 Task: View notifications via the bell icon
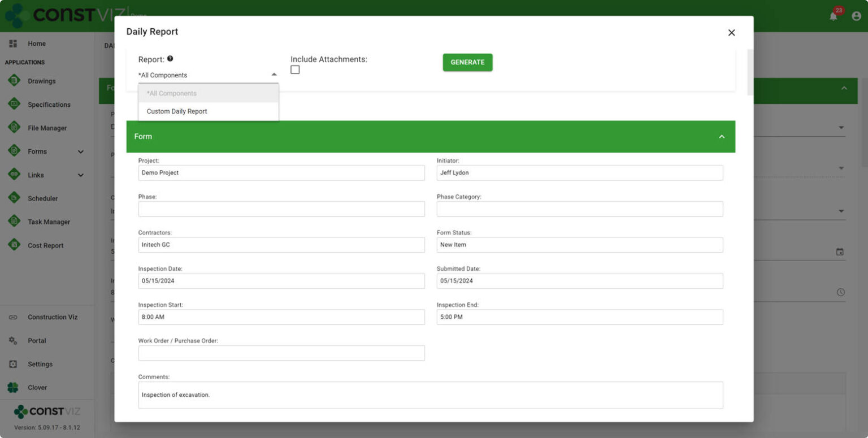(x=831, y=15)
